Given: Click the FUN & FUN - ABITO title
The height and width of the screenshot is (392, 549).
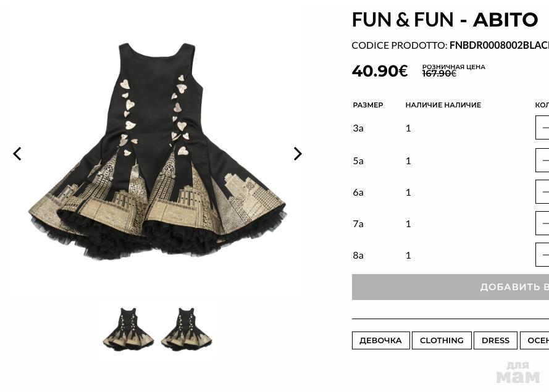Looking at the screenshot, I should click(445, 20).
